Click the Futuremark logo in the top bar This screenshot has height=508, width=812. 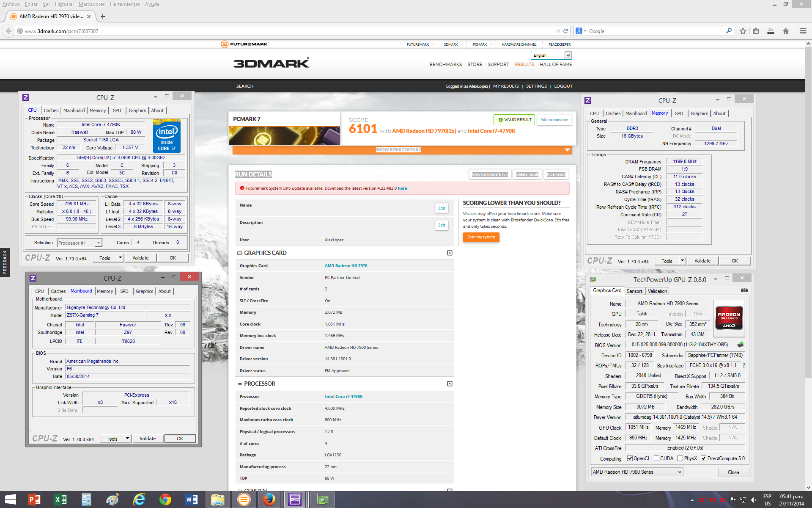244,44
